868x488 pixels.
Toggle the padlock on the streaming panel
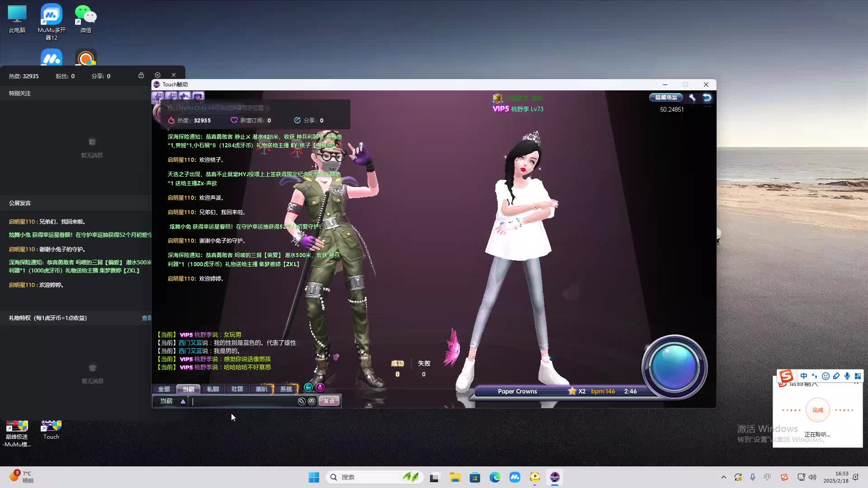[141, 75]
